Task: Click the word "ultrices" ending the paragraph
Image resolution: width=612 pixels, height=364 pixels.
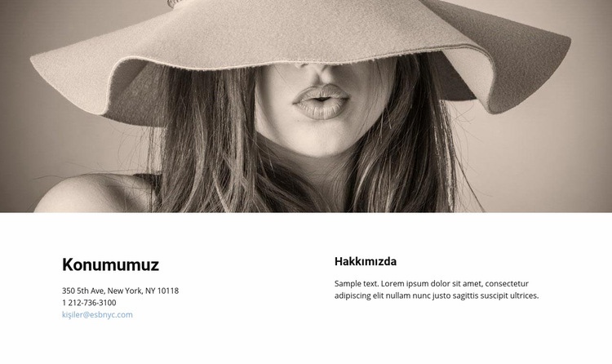Action: coord(525,295)
